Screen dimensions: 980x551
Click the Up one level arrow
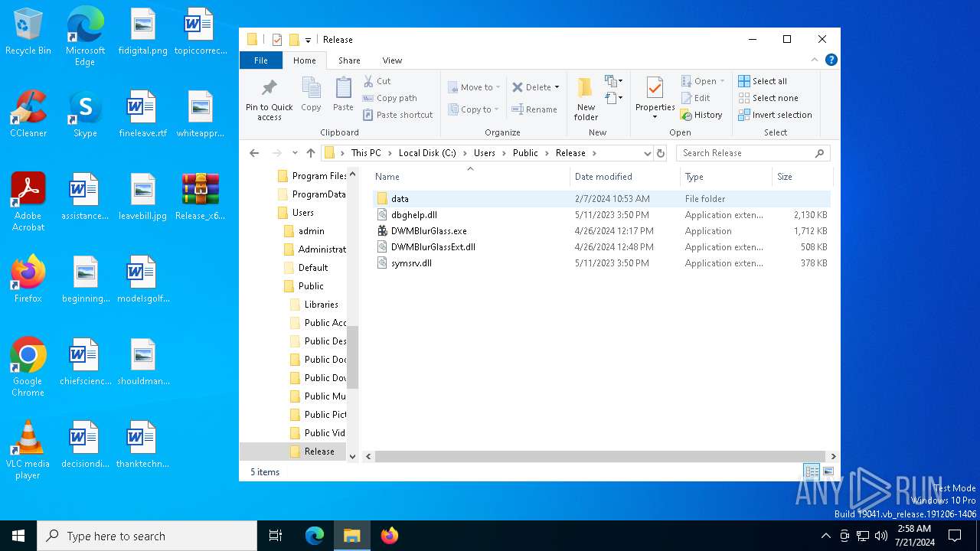click(311, 153)
